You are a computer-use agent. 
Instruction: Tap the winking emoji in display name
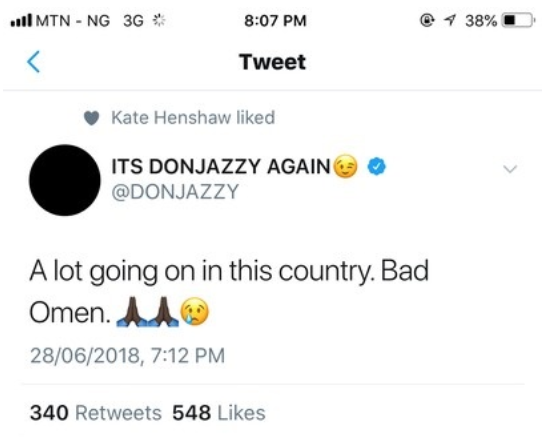[346, 166]
